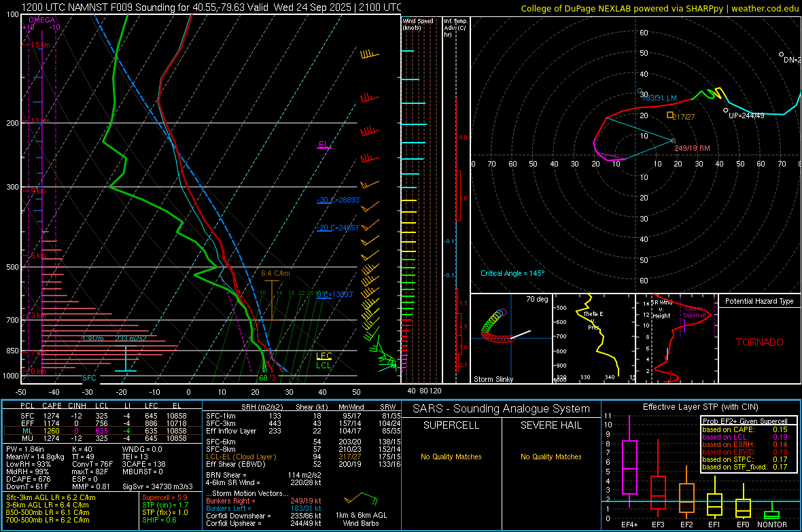Click the SigSvr = 34730 m3/s3 value
The height and width of the screenshot is (532, 802).
158,486
